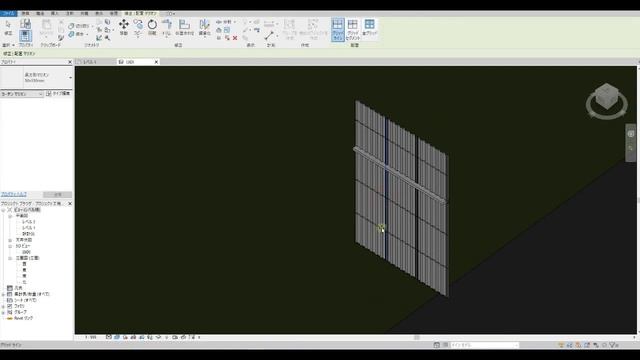Switch to the 建築 ribbon tab
640x360 pixels.
click(25, 13)
